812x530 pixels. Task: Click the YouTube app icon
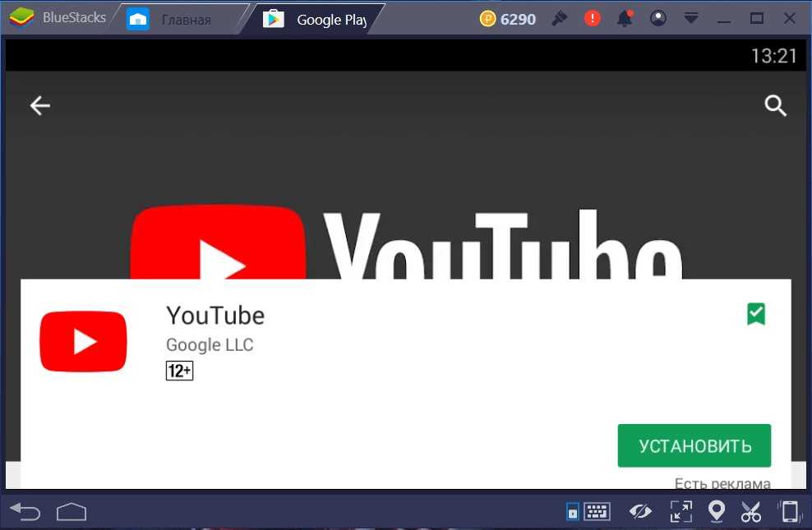click(83, 341)
